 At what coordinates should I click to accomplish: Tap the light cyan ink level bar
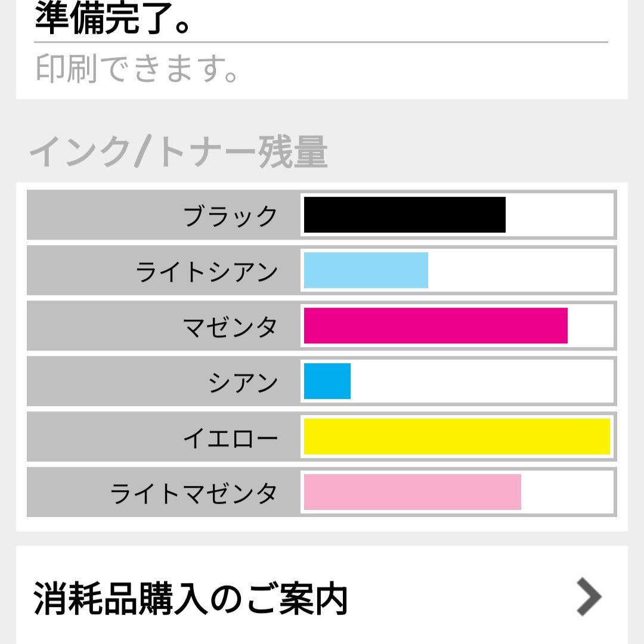366,270
